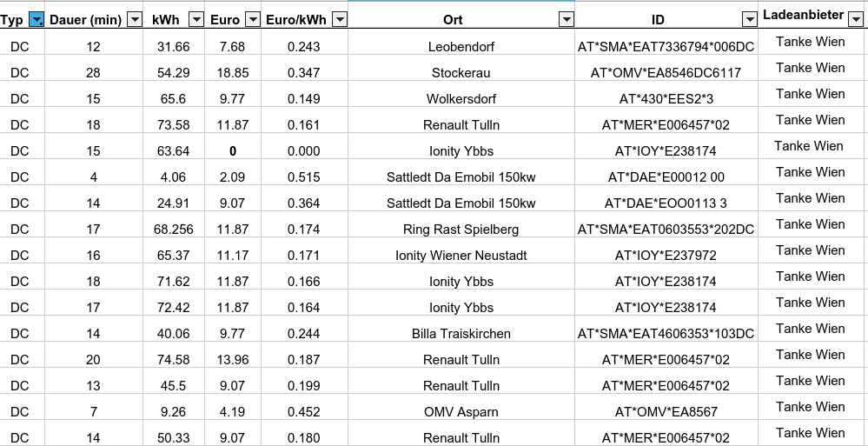Click the bold 0 Euro cell

[233, 151]
